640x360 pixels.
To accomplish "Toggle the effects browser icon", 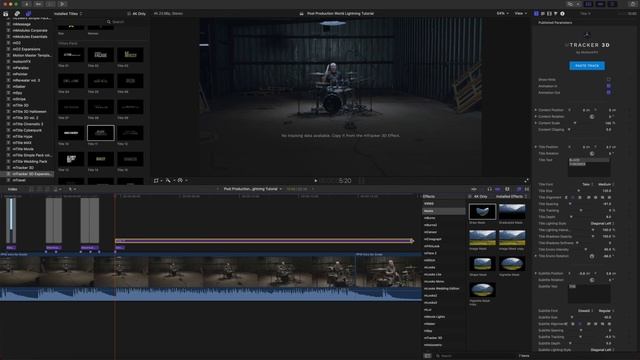I will click(519, 189).
